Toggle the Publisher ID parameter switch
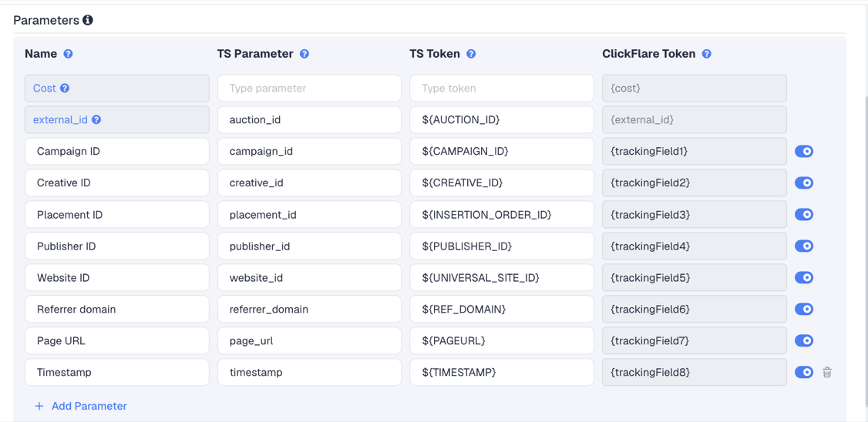 coord(804,246)
